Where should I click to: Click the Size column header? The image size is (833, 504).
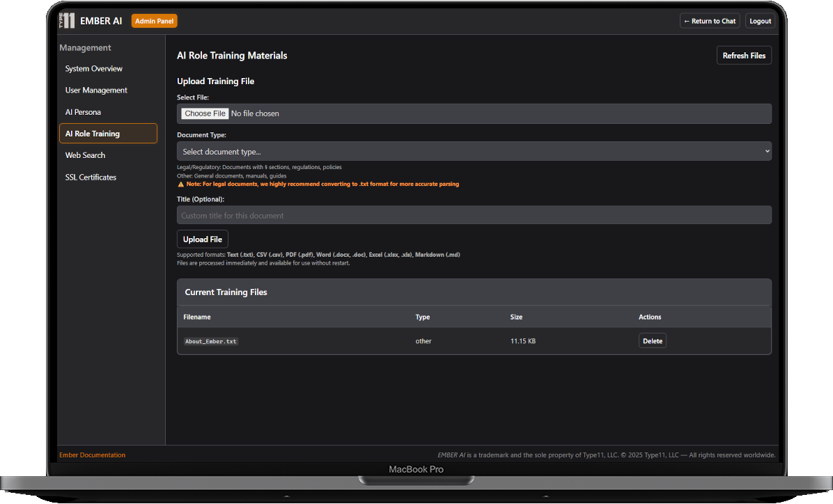pyautogui.click(x=516, y=317)
